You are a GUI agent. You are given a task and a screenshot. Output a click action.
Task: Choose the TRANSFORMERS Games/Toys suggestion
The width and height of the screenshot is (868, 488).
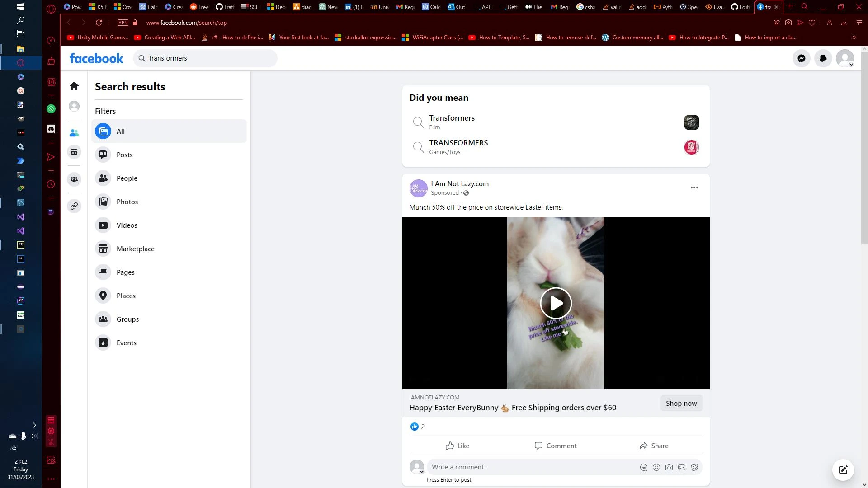click(556, 147)
